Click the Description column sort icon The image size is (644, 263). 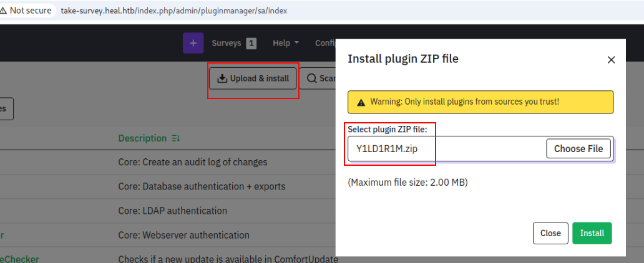coord(176,139)
